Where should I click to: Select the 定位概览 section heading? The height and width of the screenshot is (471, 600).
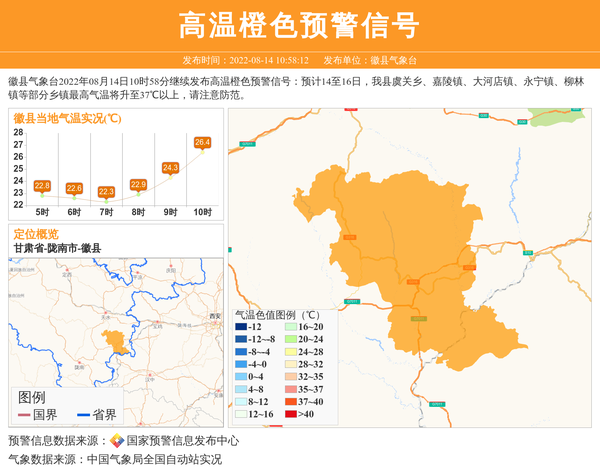[x=36, y=234]
